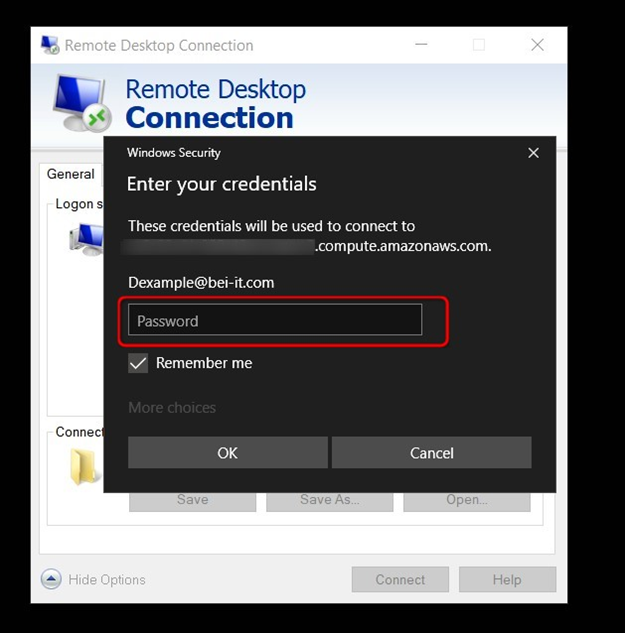Minimize the Remote Desktop Connection window
The width and height of the screenshot is (625, 633).
[x=421, y=44]
